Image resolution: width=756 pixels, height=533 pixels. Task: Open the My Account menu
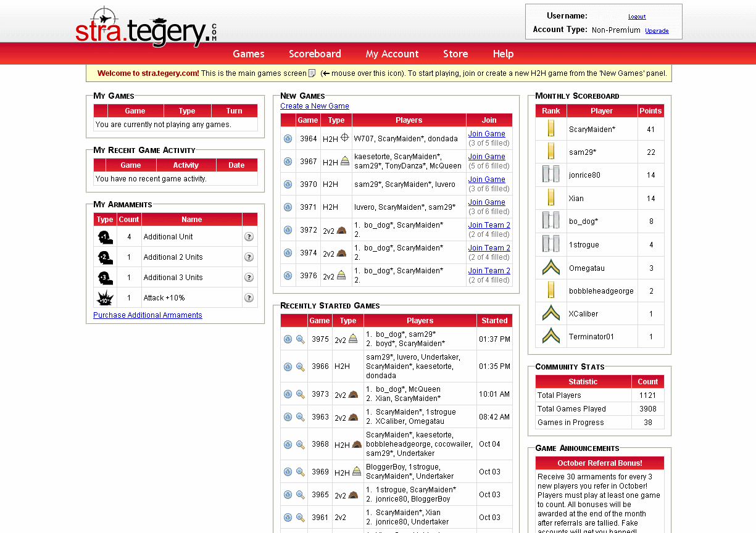[x=392, y=54]
